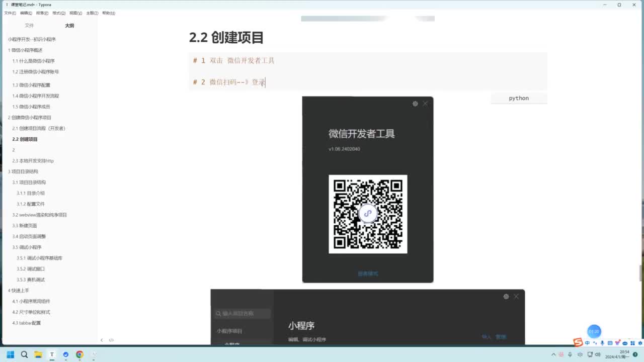644x362 pixels.
Task: Jump to outline item 4.2 尺寸单位和样式
Action: 31,312
